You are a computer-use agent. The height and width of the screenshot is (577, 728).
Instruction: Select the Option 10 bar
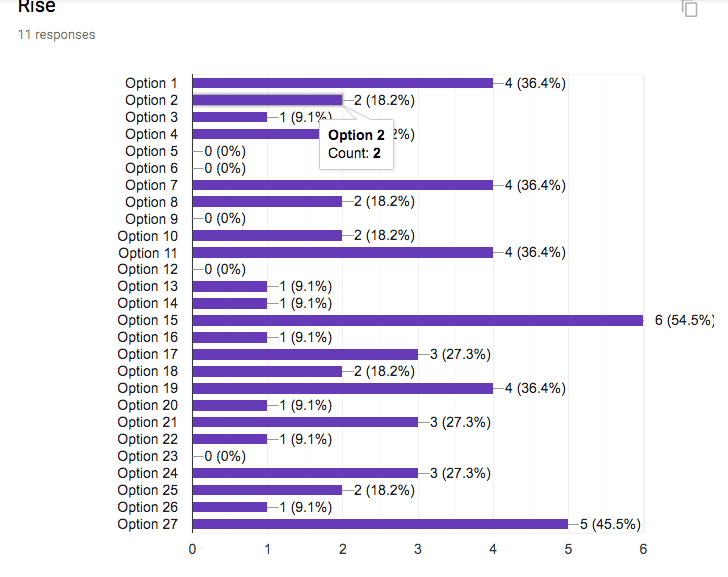point(267,236)
